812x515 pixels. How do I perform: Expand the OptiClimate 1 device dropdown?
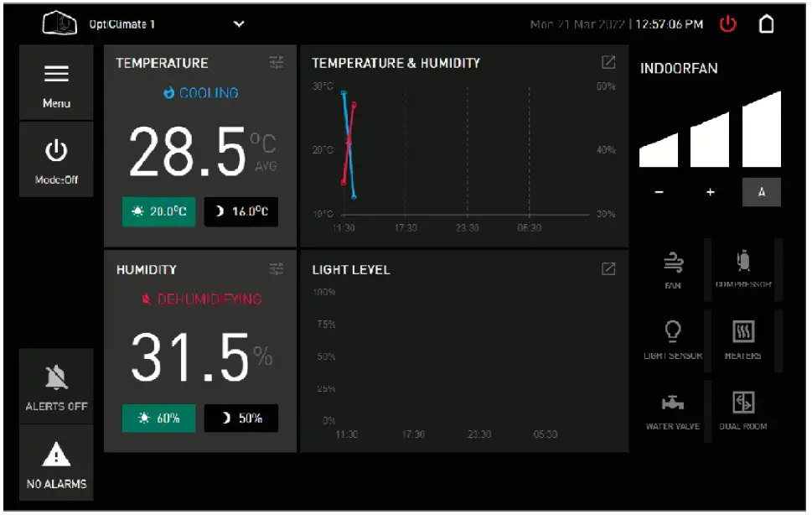pyautogui.click(x=239, y=23)
